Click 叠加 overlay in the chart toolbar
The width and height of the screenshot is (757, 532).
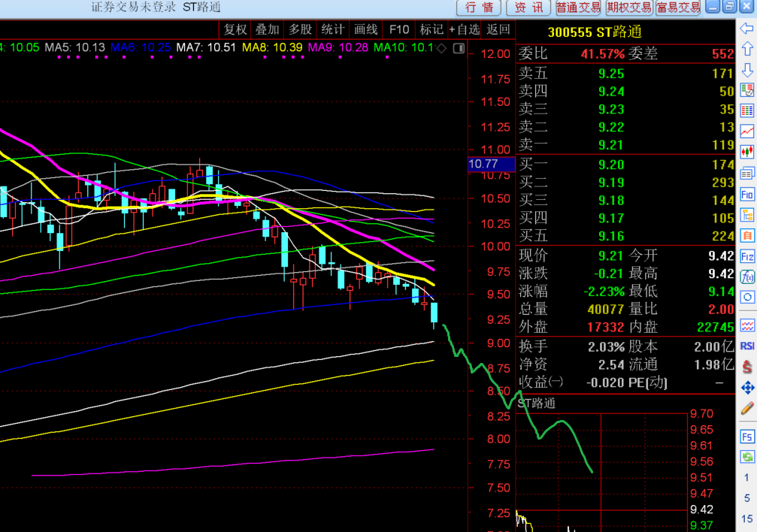coord(268,29)
